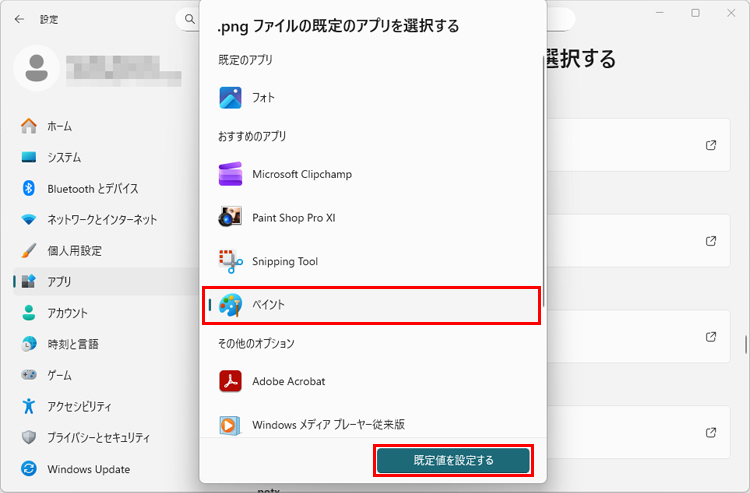Open Windows Update in the sidebar

coord(88,469)
